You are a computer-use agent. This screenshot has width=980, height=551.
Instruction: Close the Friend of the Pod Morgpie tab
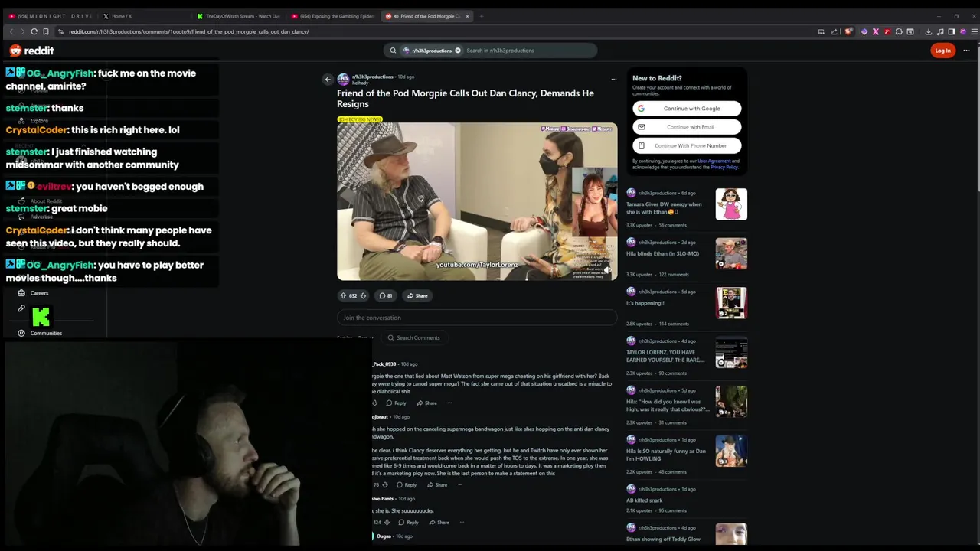[x=467, y=16]
